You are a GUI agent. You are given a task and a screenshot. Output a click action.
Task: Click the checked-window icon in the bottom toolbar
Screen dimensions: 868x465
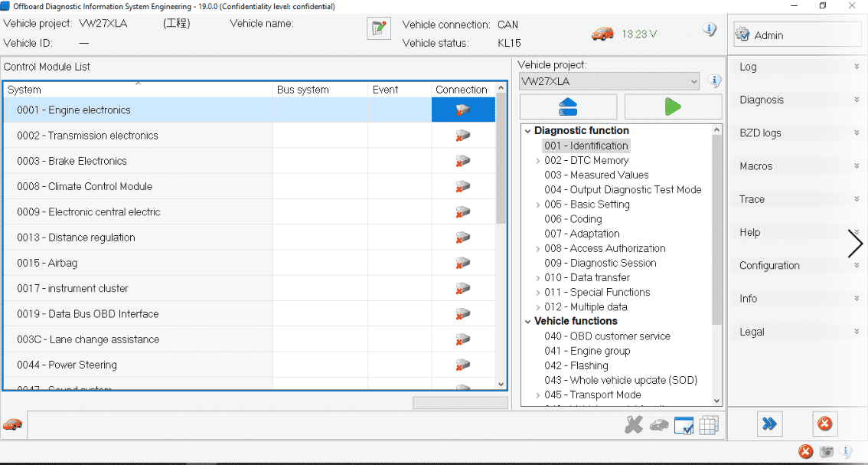click(684, 424)
